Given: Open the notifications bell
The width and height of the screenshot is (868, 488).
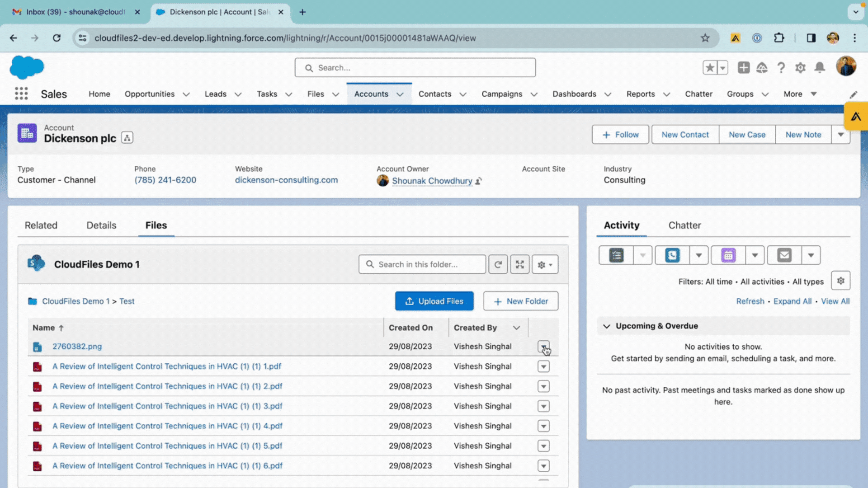Looking at the screenshot, I should coord(820,68).
